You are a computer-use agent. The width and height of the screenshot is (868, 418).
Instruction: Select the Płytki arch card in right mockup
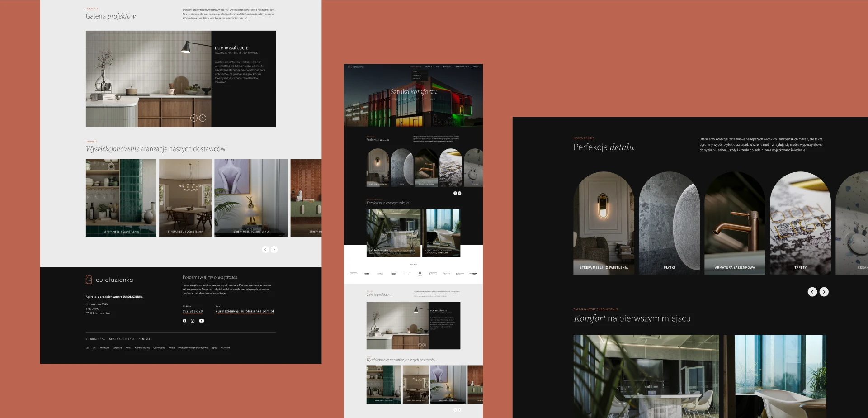[x=670, y=223]
